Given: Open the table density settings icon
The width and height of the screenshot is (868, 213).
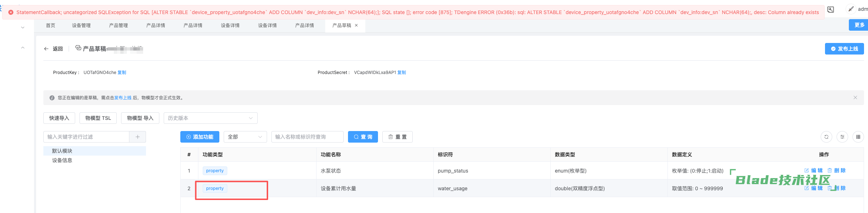Looking at the screenshot, I should [842, 137].
